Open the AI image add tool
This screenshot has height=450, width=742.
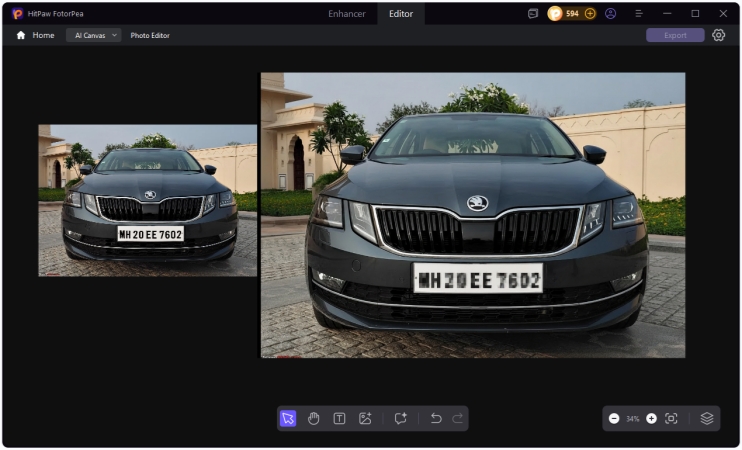365,418
